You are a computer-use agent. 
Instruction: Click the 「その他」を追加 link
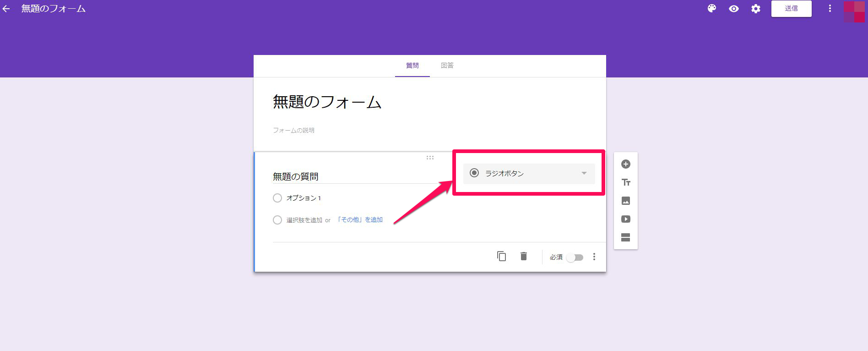[x=359, y=220]
